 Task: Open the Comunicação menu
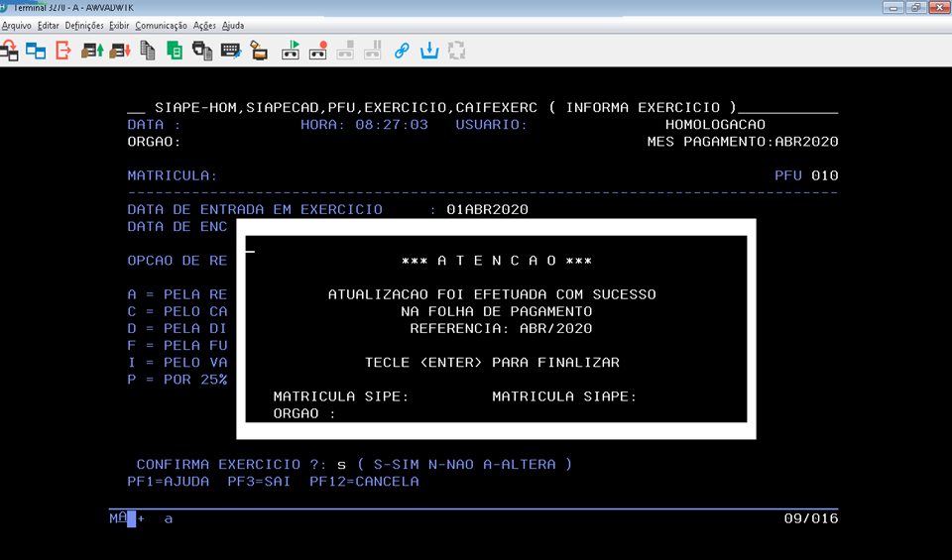click(161, 25)
